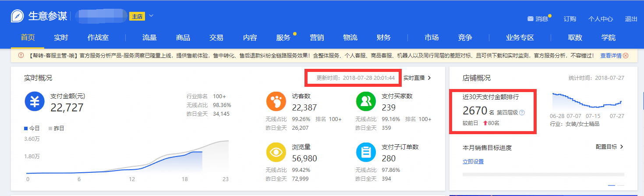Image resolution: width=644 pixels, height=196 pixels.
Task: Close the yellow announcement banner
Action: point(626,56)
